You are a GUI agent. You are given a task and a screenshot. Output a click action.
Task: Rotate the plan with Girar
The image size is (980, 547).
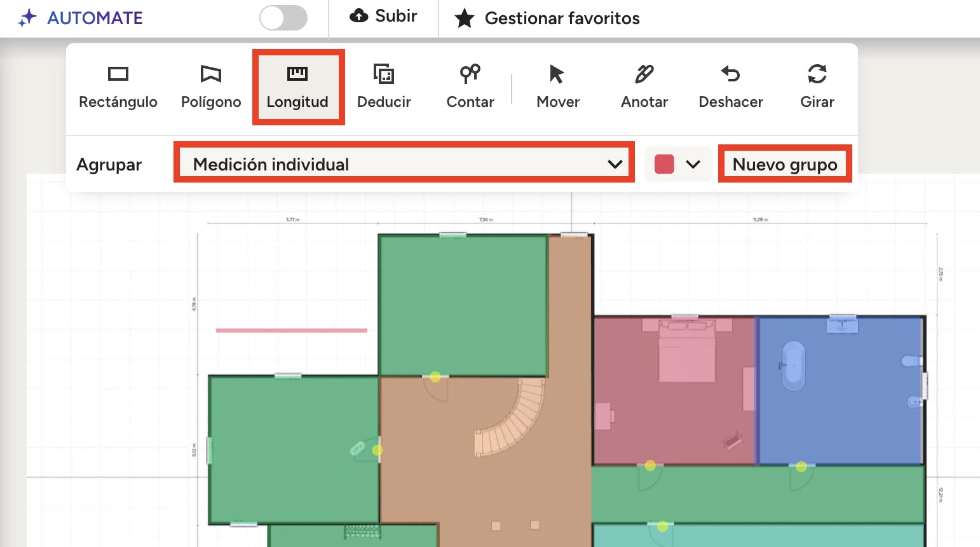(x=817, y=87)
